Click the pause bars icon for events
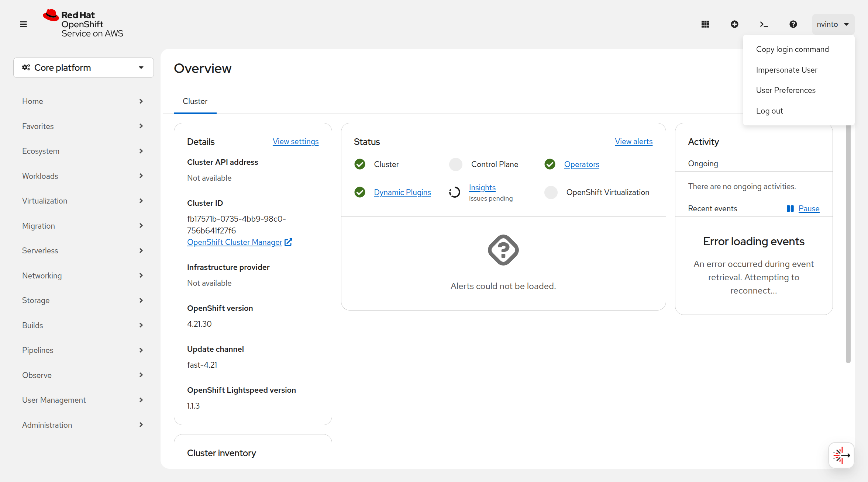This screenshot has width=868, height=482. tap(790, 209)
